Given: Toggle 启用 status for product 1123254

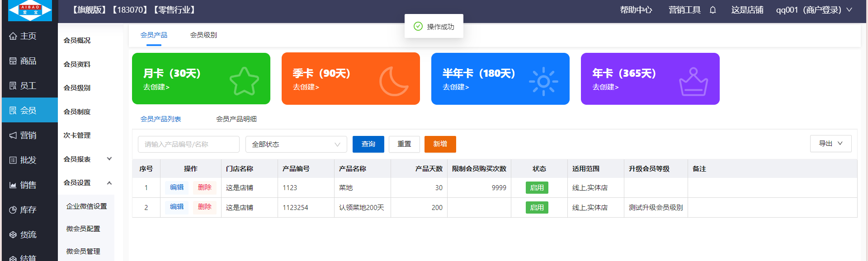Looking at the screenshot, I should tap(537, 208).
